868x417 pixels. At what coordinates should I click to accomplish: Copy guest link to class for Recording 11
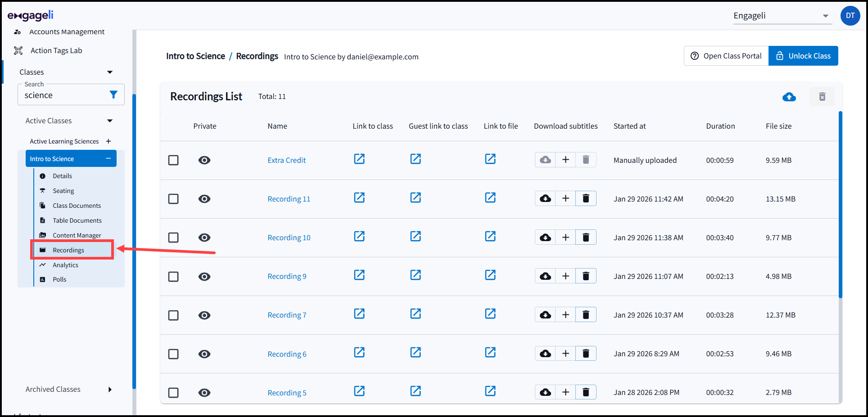point(416,197)
